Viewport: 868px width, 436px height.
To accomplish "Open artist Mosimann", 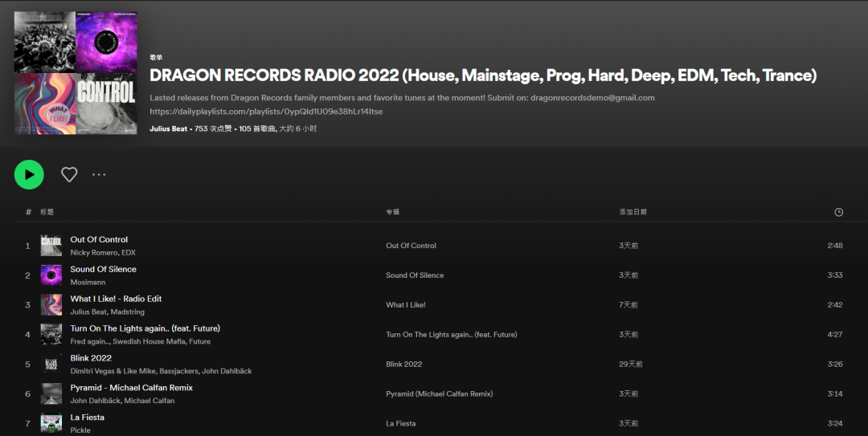I will (x=88, y=282).
